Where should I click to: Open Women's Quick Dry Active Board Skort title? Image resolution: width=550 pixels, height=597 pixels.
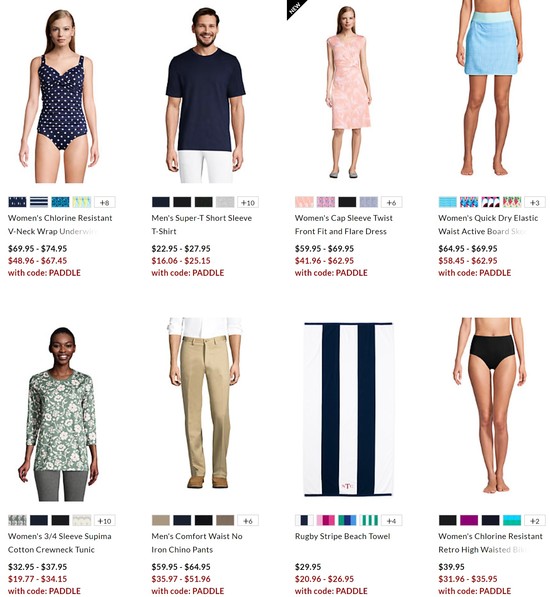[488, 225]
